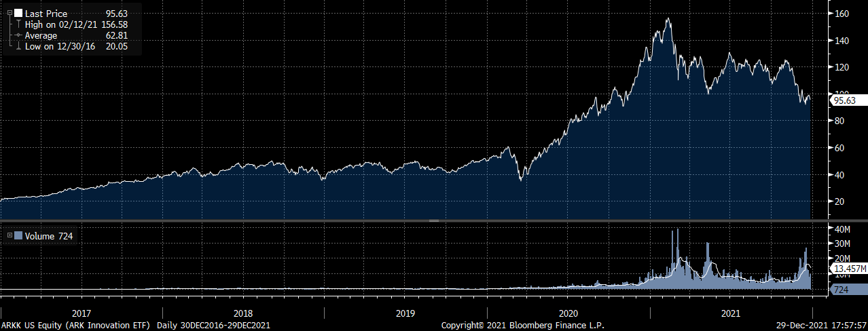
Task: Click the panel divider grip between charts
Action: pyautogui.click(x=434, y=220)
